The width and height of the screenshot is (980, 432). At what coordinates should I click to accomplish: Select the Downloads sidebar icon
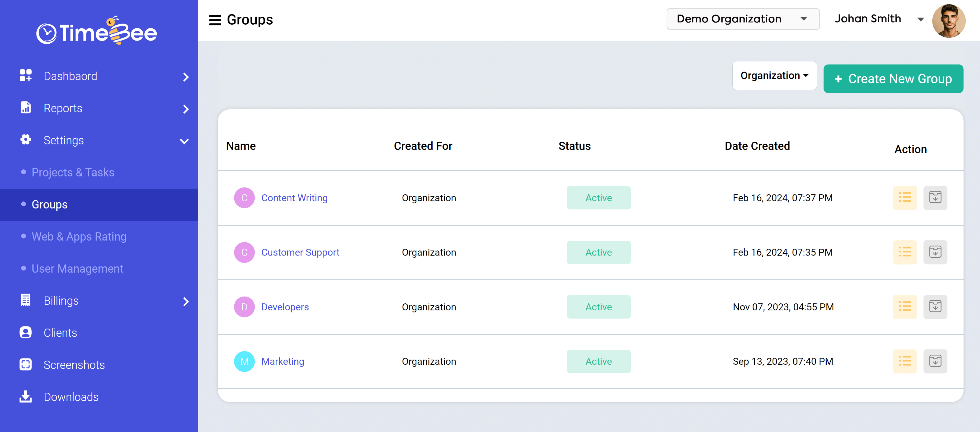[x=25, y=397]
